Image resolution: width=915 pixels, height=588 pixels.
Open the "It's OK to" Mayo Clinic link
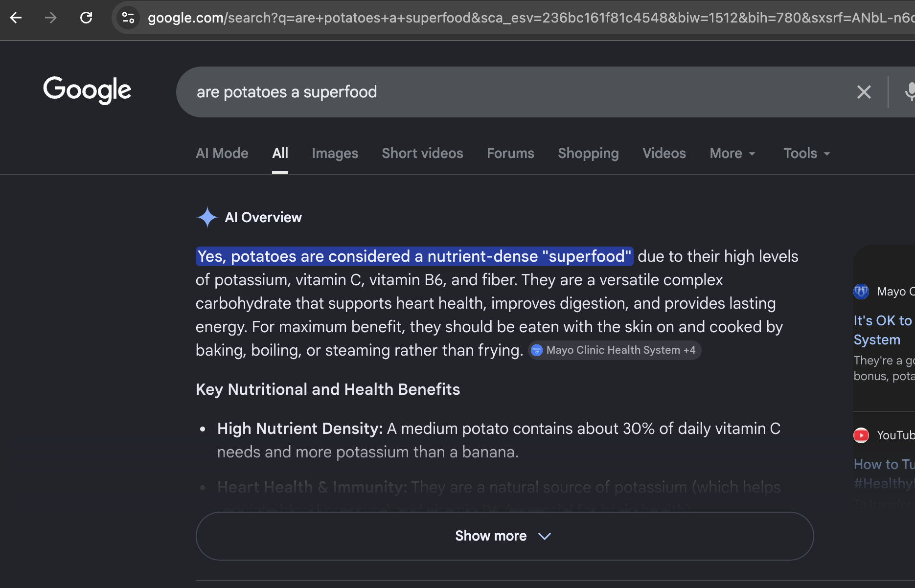pyautogui.click(x=884, y=330)
